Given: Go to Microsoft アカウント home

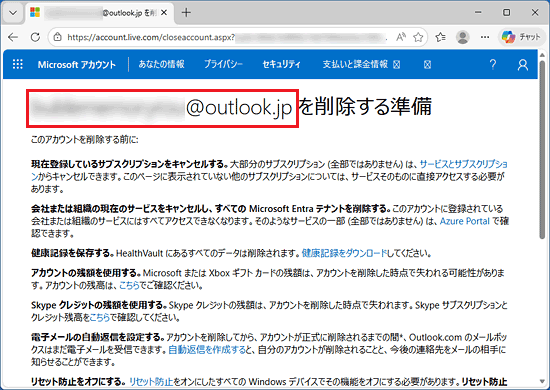Looking at the screenshot, I should tap(76, 65).
